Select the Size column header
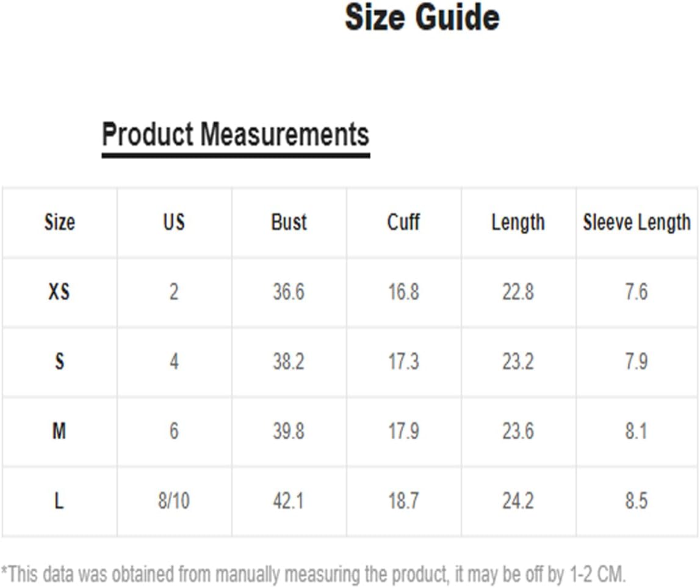 [59, 222]
